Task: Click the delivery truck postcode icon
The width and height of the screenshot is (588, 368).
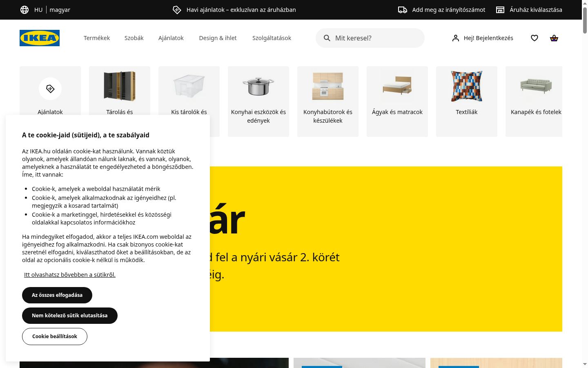Action: [403, 10]
